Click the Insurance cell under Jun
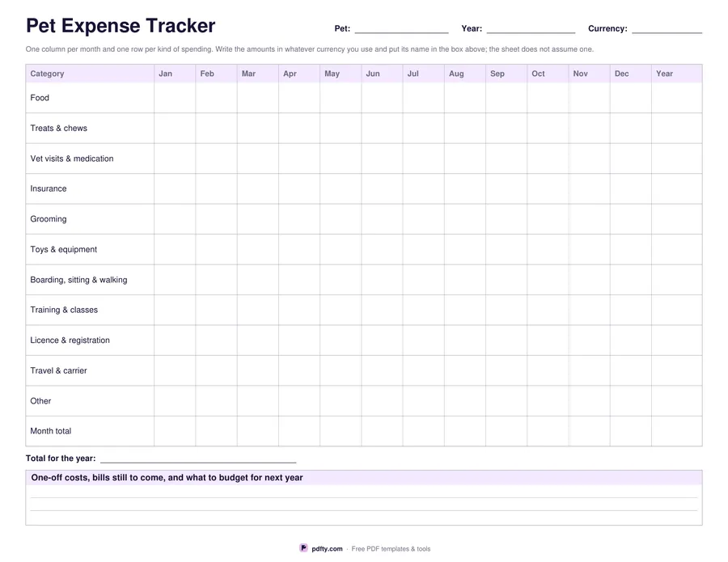728x562 pixels. [x=382, y=188]
